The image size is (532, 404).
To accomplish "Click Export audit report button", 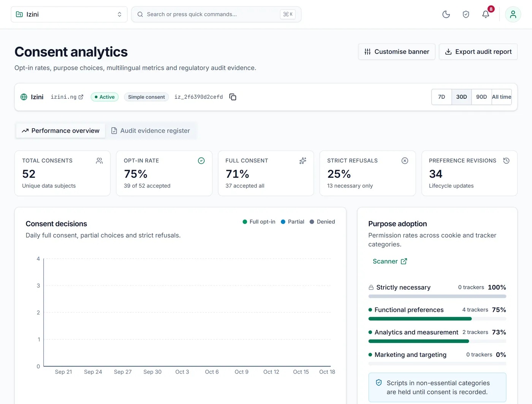I will coord(478,52).
